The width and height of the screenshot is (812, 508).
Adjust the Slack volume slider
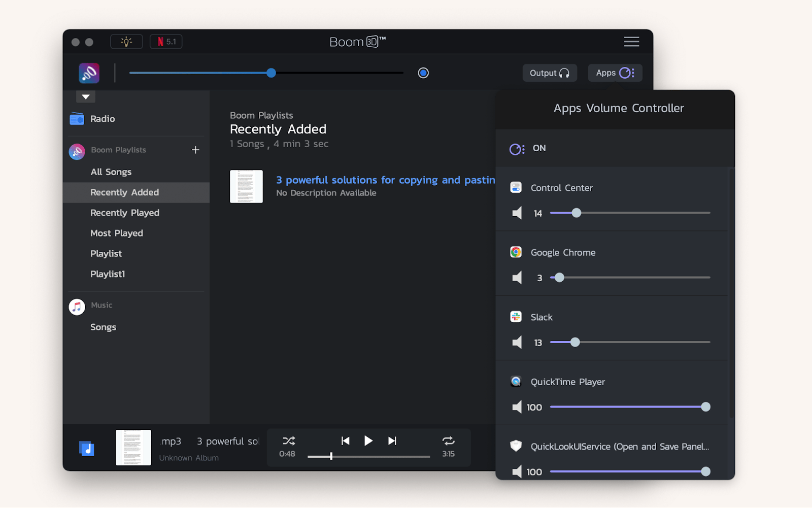(630, 343)
